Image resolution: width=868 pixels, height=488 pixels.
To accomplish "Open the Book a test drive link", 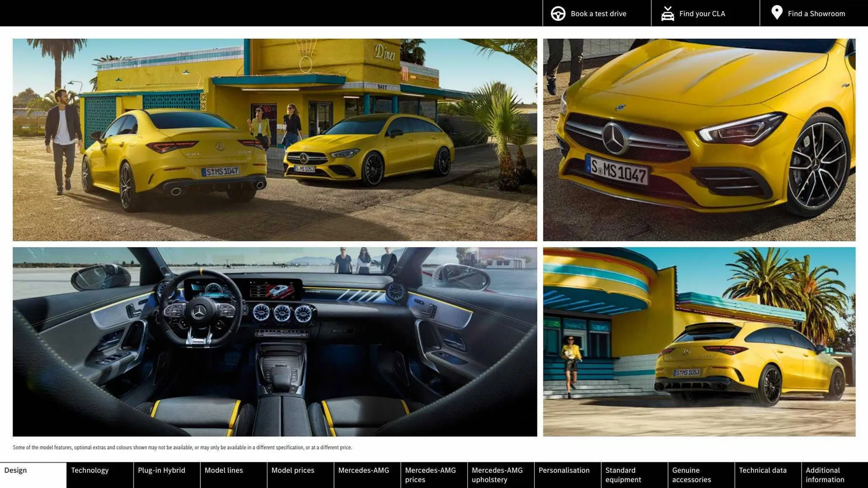I will [598, 14].
